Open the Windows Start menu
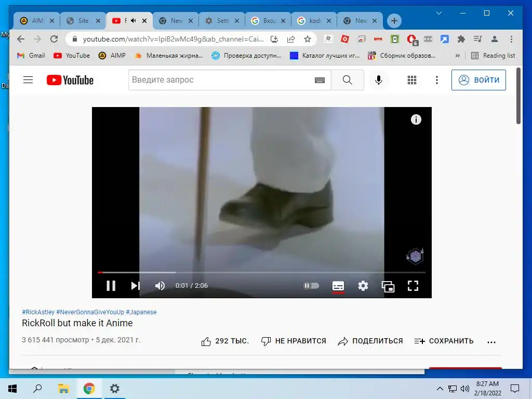Viewport: 532px width, 399px height. pyautogui.click(x=12, y=389)
